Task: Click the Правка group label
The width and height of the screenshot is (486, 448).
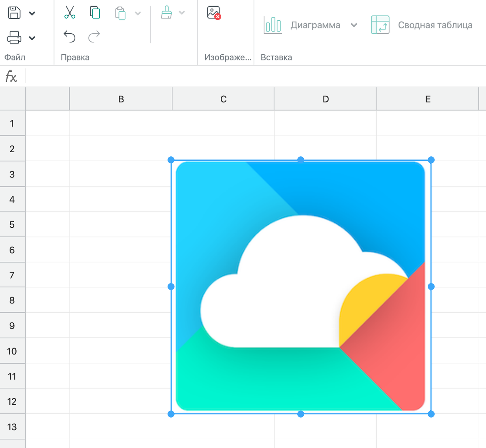Action: pyautogui.click(x=75, y=57)
